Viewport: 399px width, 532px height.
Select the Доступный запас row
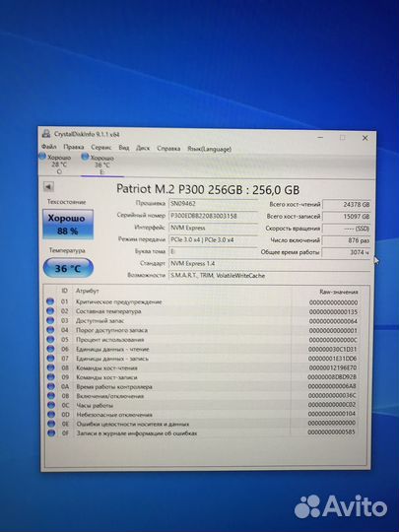pyautogui.click(x=203, y=320)
